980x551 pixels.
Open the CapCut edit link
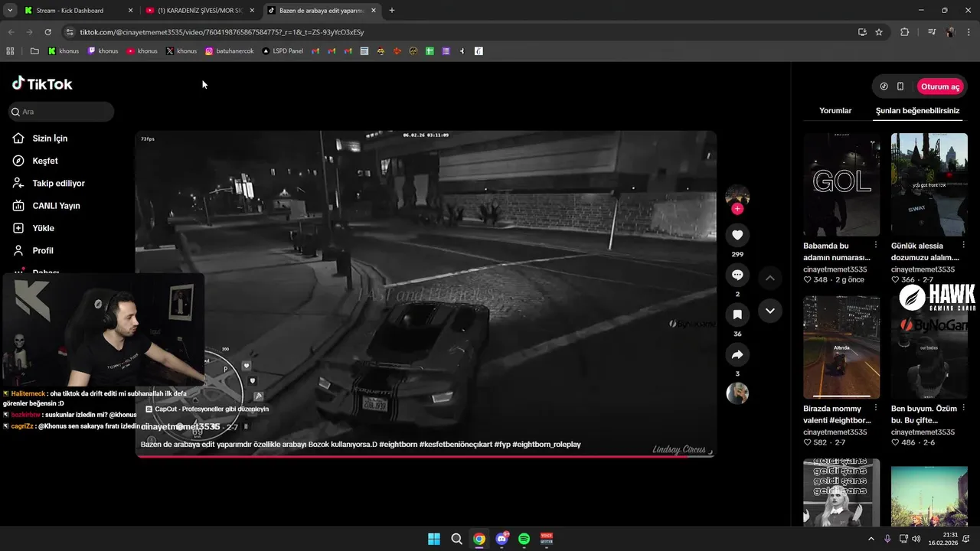[x=207, y=409]
